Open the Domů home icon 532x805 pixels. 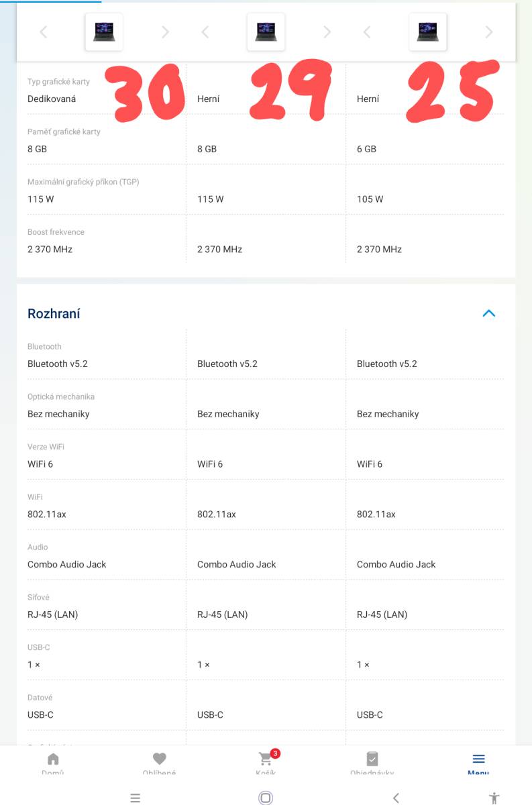point(53,759)
